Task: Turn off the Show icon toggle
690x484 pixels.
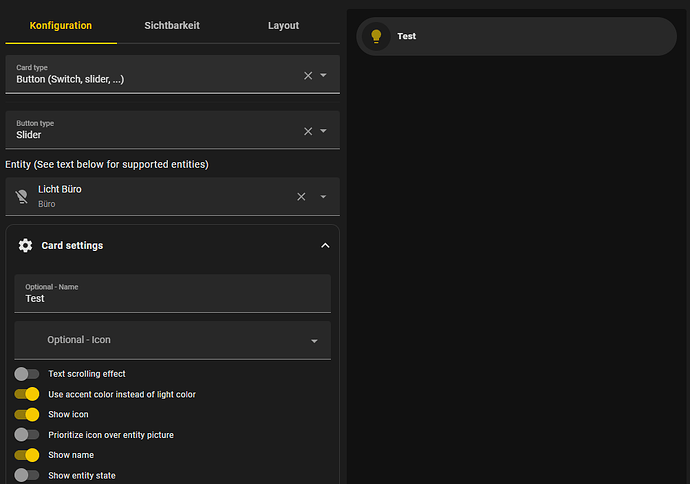Action: [26, 414]
